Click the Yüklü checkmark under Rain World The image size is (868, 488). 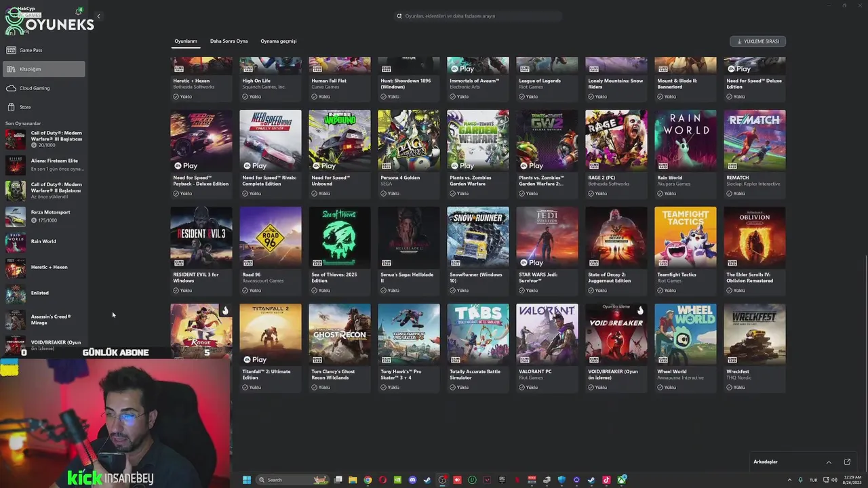click(x=660, y=194)
